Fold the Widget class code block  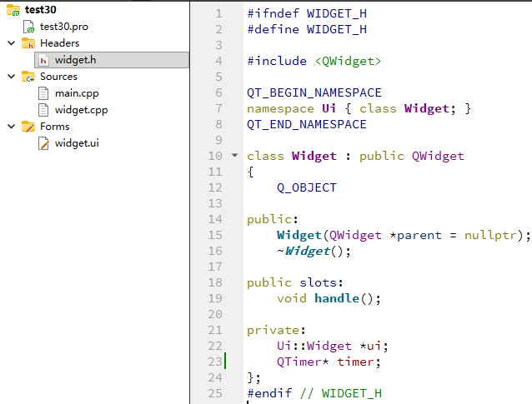coord(234,156)
